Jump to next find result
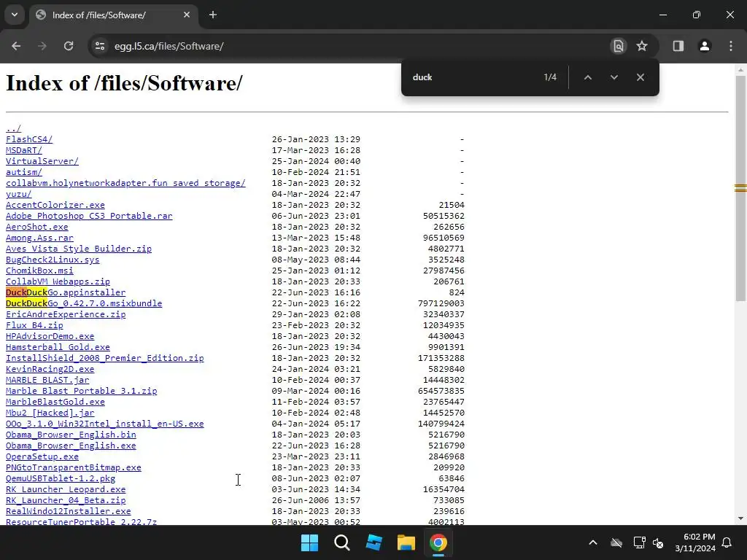747x560 pixels. pos(614,77)
